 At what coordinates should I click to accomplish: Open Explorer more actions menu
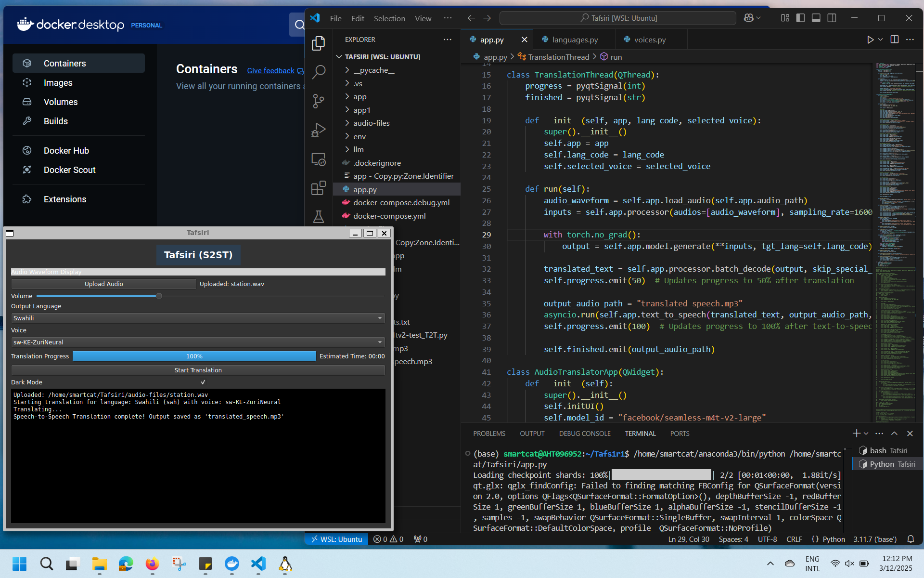[448, 39]
